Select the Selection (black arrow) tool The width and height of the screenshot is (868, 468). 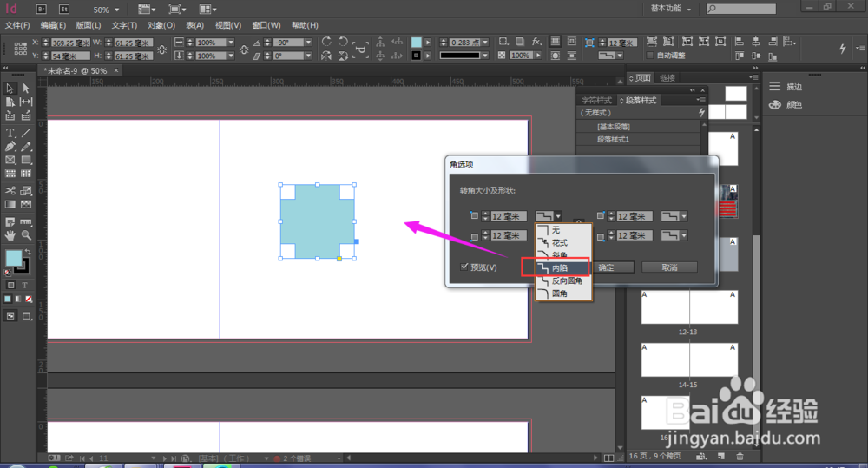[x=10, y=89]
